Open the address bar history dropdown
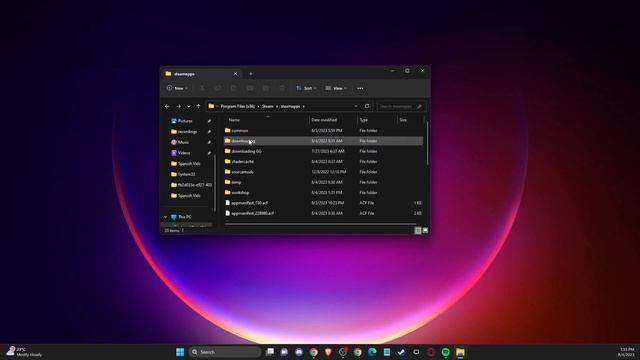 tap(356, 106)
